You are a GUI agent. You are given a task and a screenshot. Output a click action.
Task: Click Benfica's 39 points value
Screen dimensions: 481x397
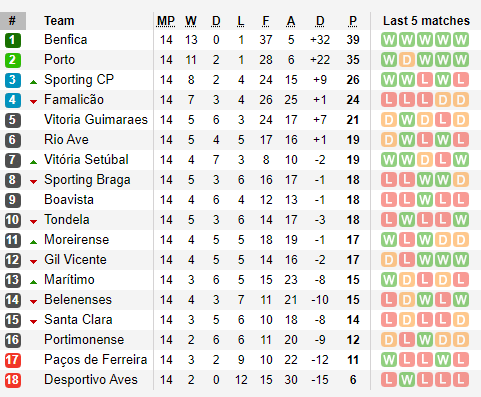click(353, 40)
